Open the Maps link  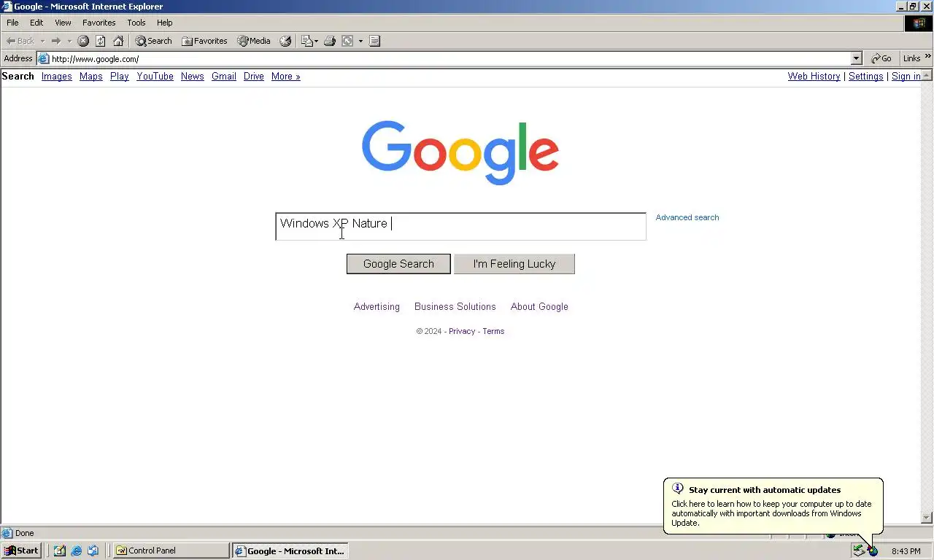[91, 76]
